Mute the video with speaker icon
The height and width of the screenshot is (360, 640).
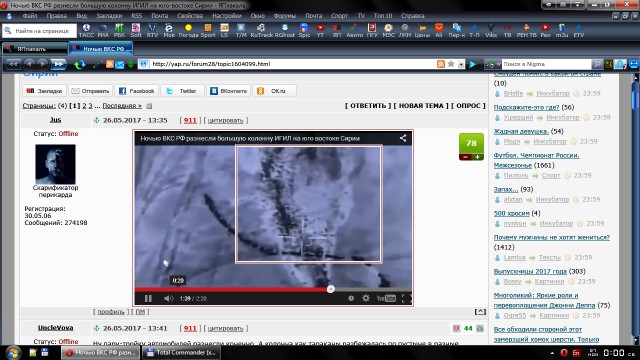[x=168, y=298]
